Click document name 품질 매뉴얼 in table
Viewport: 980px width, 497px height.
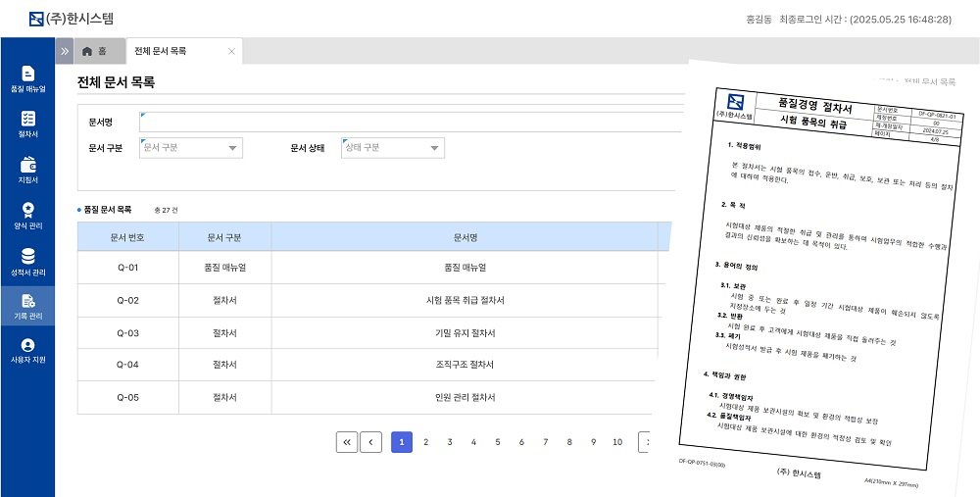point(465,268)
